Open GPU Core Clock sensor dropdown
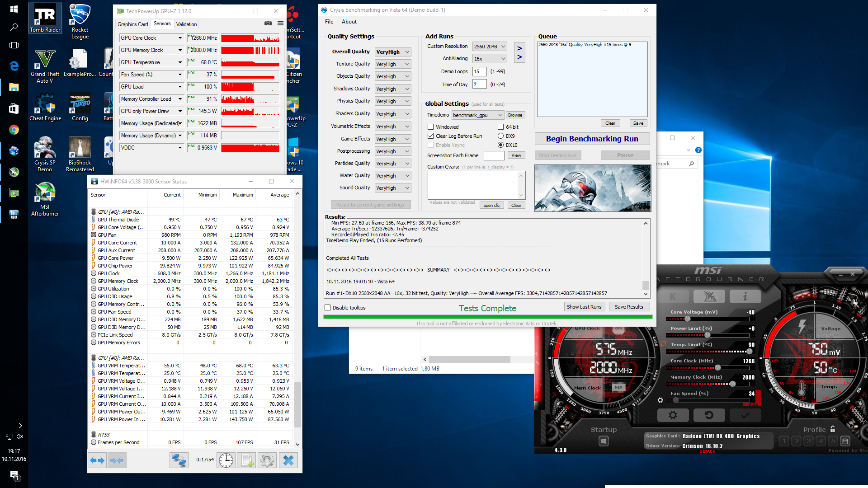 tap(180, 38)
